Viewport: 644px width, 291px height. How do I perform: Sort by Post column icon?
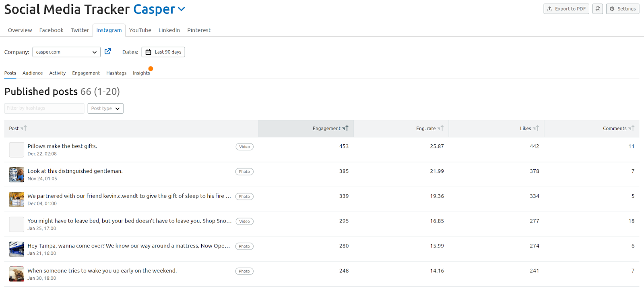click(24, 128)
